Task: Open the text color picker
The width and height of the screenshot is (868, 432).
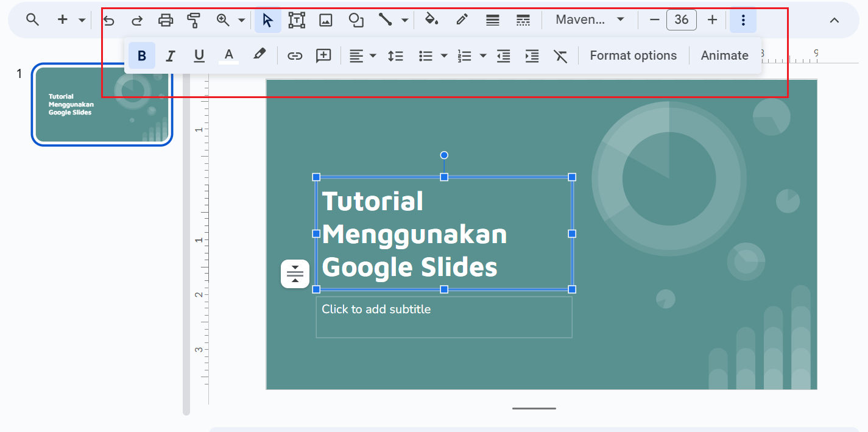Action: pyautogui.click(x=228, y=55)
